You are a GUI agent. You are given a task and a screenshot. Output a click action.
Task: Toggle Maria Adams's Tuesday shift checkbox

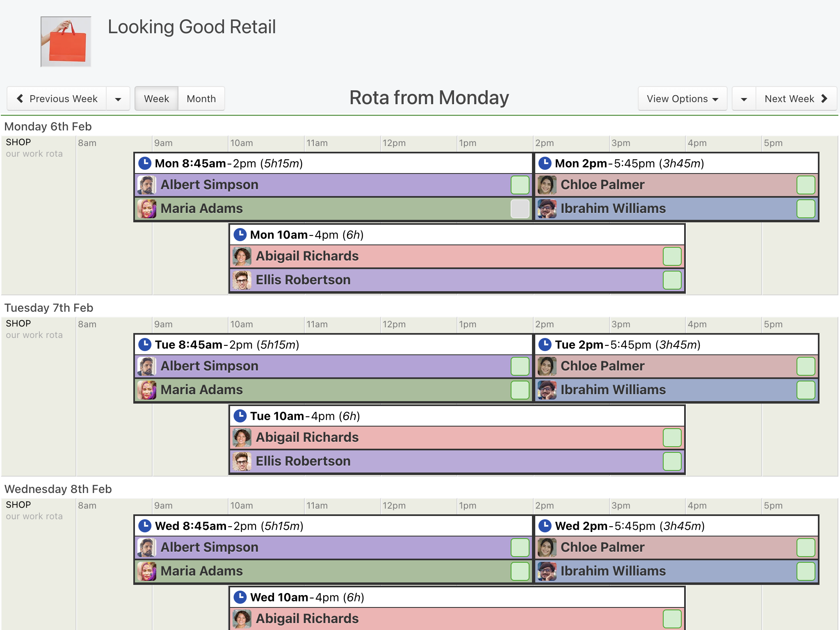click(x=520, y=390)
